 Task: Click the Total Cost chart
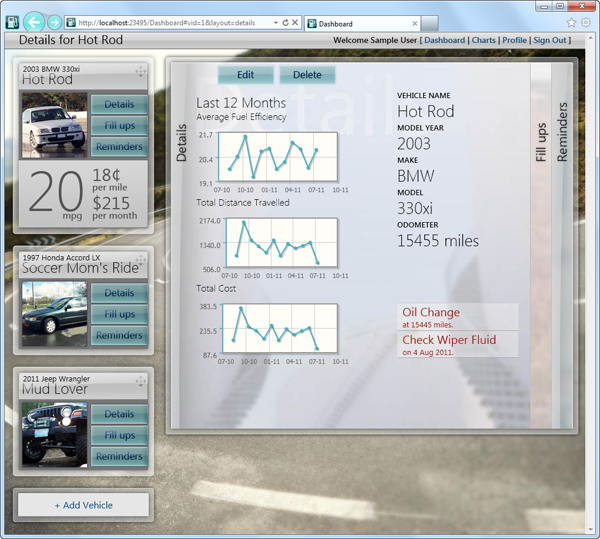pyautogui.click(x=280, y=328)
